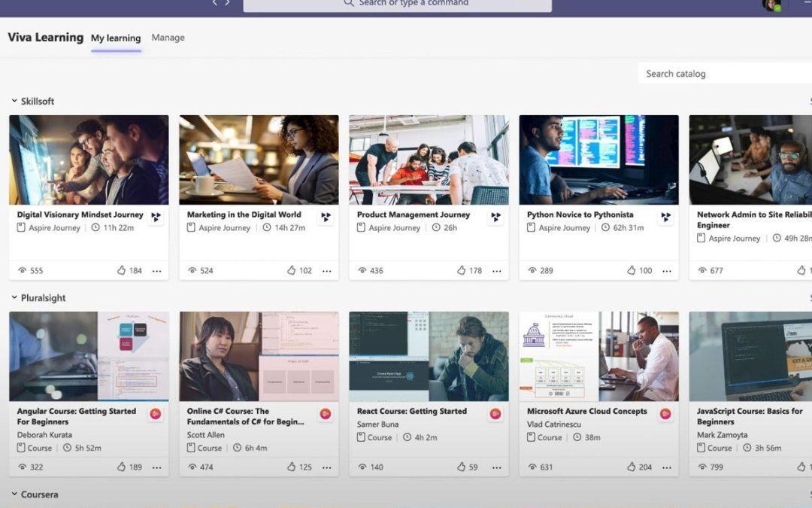This screenshot has height=508, width=812.
Task: Open the React Course: Getting Started title
Action: (x=412, y=411)
